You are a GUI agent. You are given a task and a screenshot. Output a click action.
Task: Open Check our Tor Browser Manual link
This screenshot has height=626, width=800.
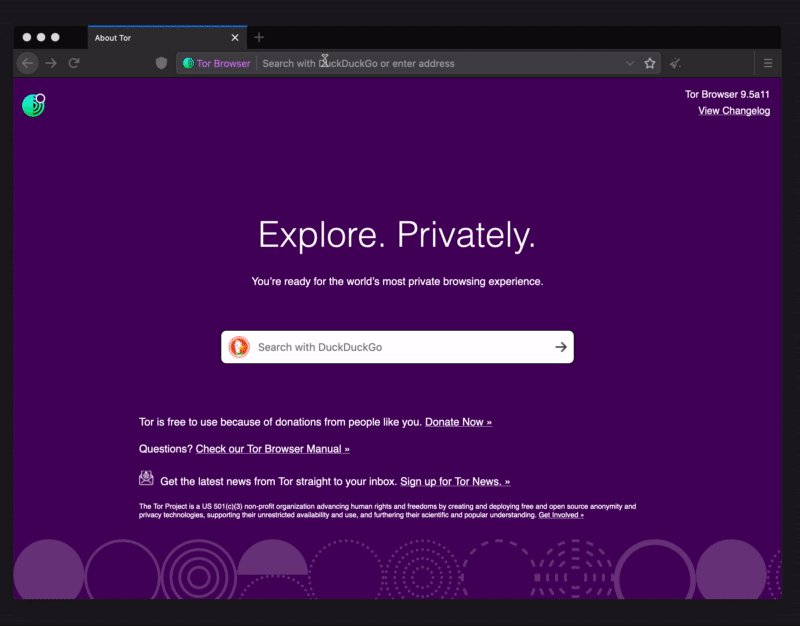tap(272, 449)
